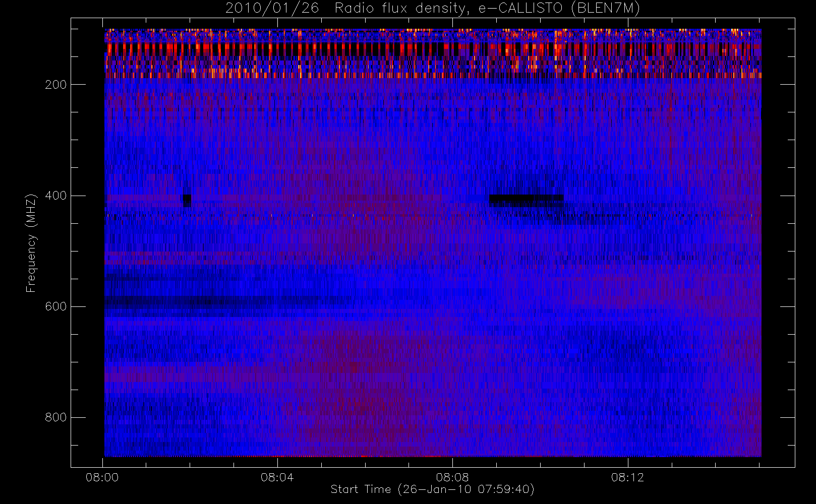Click the 600 frequency tick label
This screenshot has width=816, height=504.
(56, 306)
